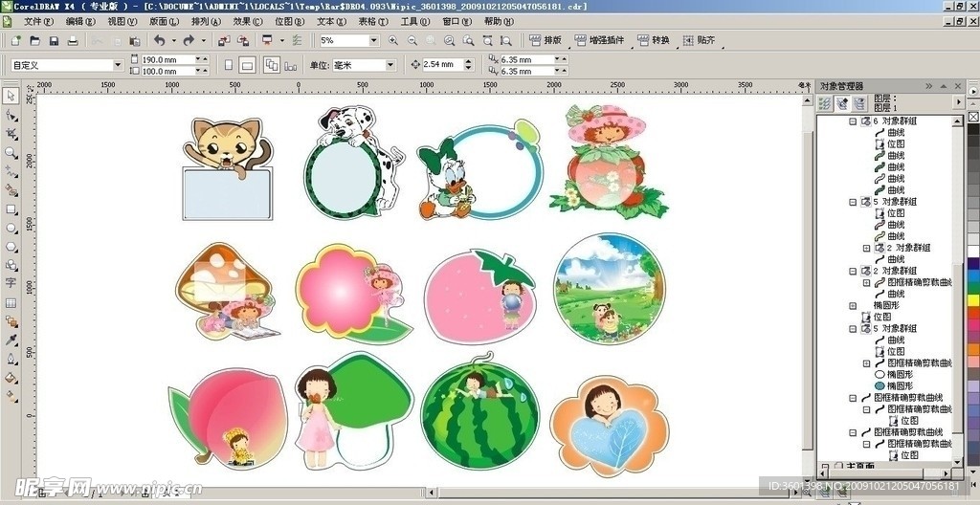Open the undo history dropdown arrow
Image resolution: width=980 pixels, height=505 pixels.
coord(174,40)
